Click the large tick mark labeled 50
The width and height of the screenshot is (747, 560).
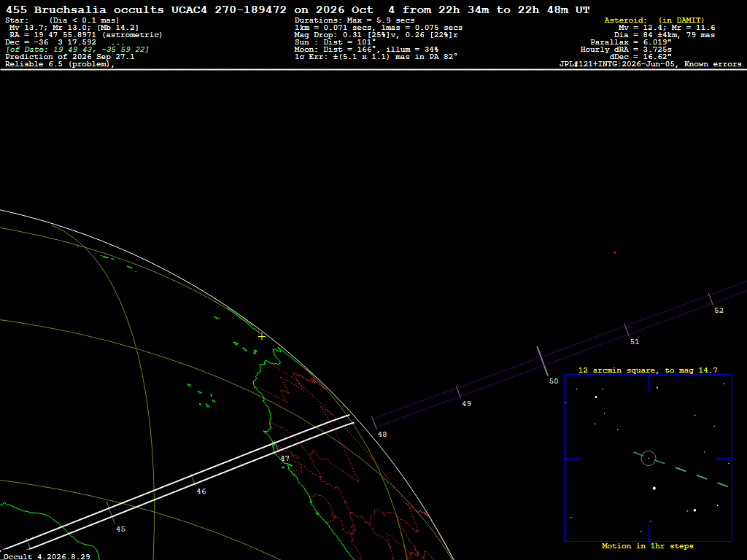pyautogui.click(x=542, y=362)
